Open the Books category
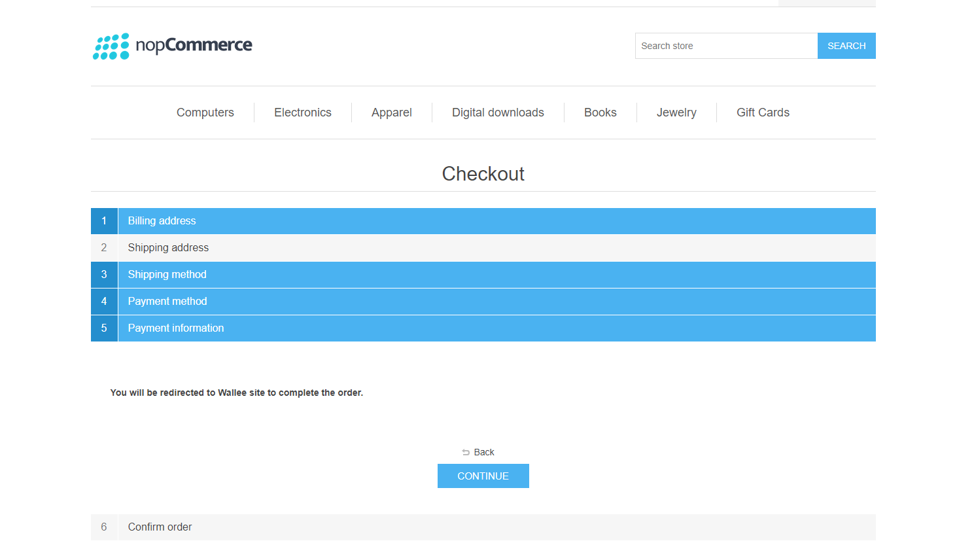 [600, 112]
